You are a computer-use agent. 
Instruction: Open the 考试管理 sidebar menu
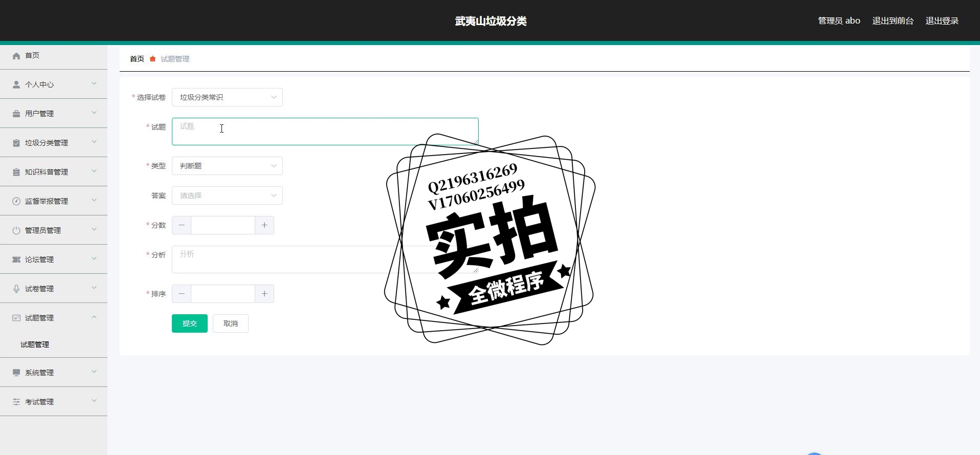click(x=54, y=402)
